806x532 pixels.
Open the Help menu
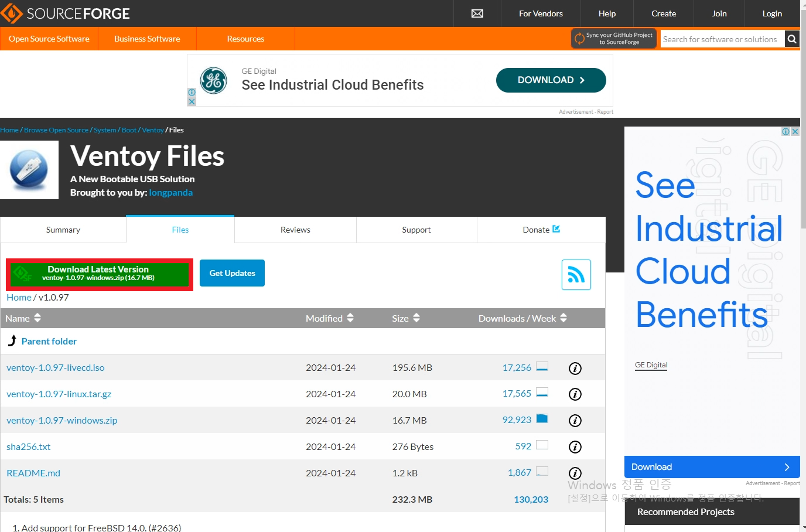click(x=607, y=13)
